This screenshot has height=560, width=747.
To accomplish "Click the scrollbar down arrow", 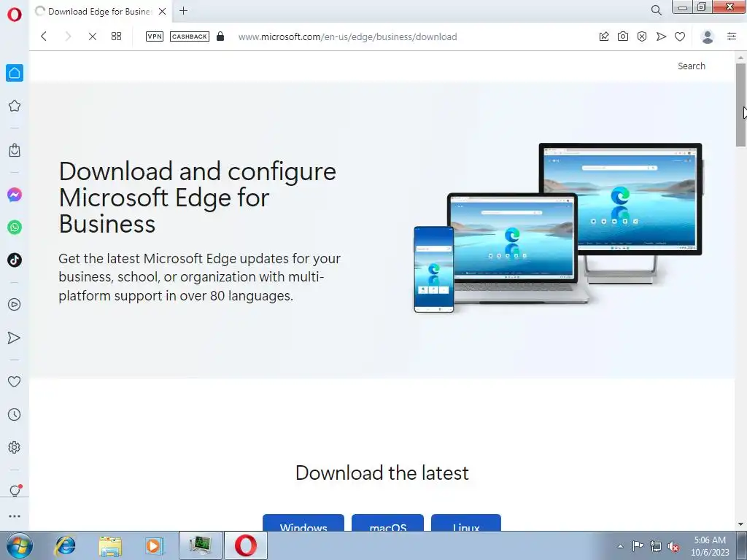I will click(x=740, y=525).
